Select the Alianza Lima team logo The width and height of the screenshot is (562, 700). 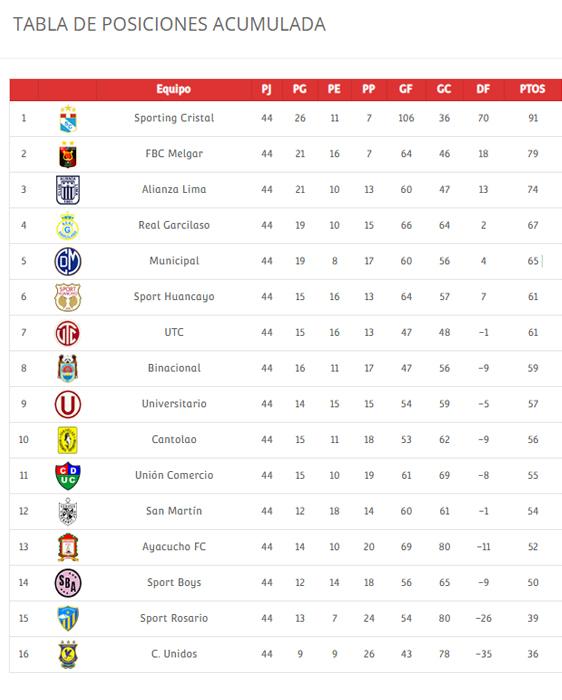point(68,190)
